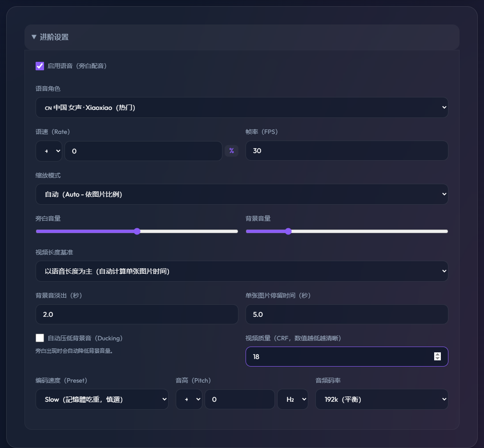The height and width of the screenshot is (448, 484).
Task: Click the percent sign unit badge
Action: point(231,151)
